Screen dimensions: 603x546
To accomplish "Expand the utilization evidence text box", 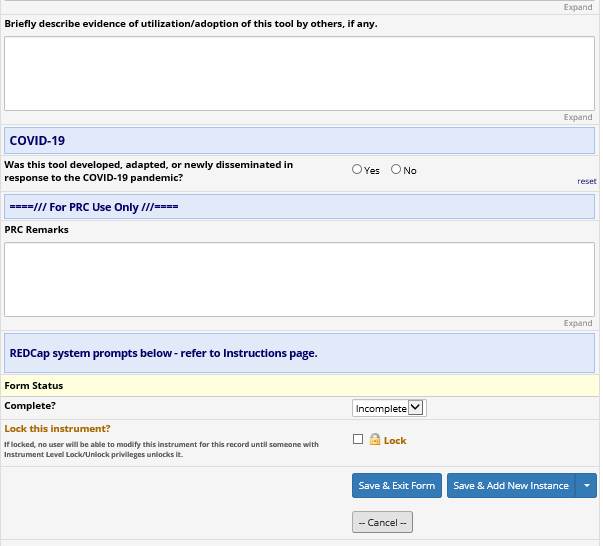I will (x=578, y=117).
